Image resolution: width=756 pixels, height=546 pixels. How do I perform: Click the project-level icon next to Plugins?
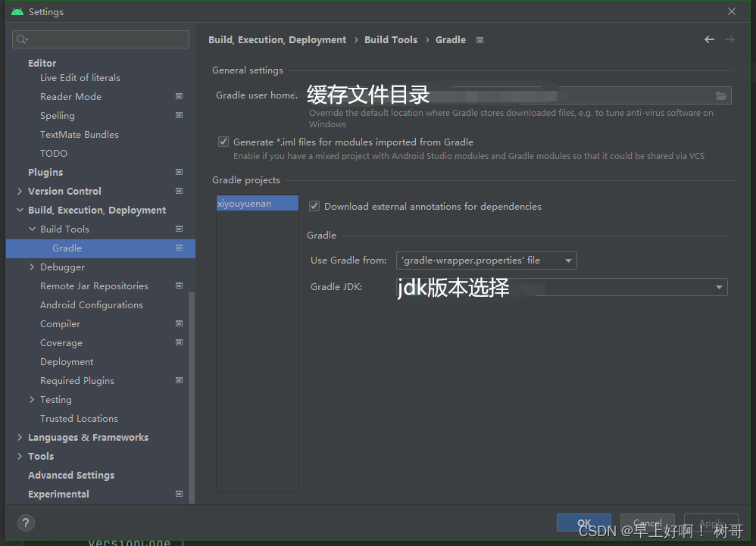point(179,172)
